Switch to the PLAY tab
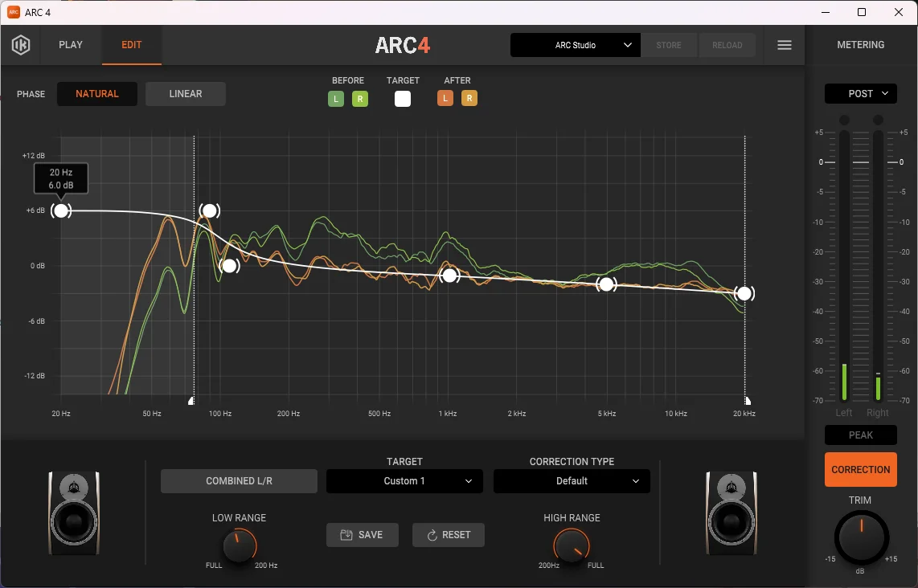918x588 pixels. tap(71, 45)
